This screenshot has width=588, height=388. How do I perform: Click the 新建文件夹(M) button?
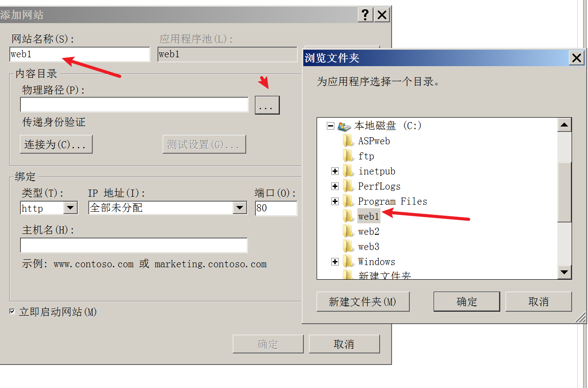tap(363, 302)
